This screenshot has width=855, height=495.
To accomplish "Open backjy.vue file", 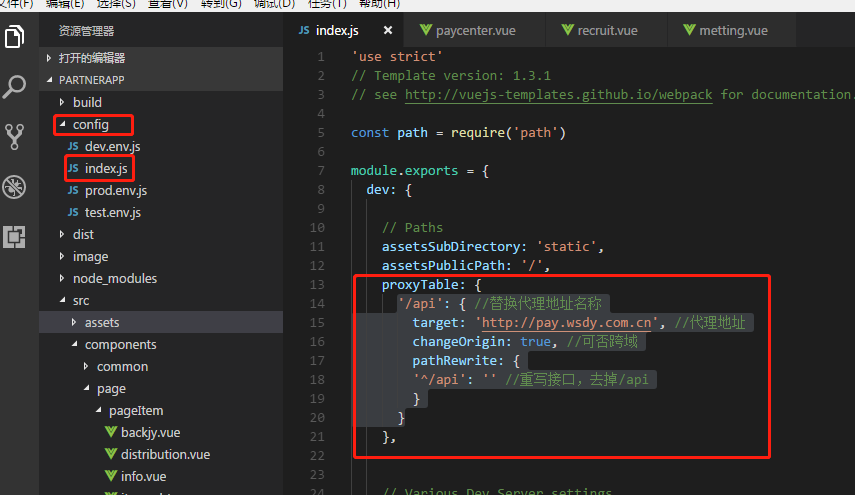I will pos(162,433).
